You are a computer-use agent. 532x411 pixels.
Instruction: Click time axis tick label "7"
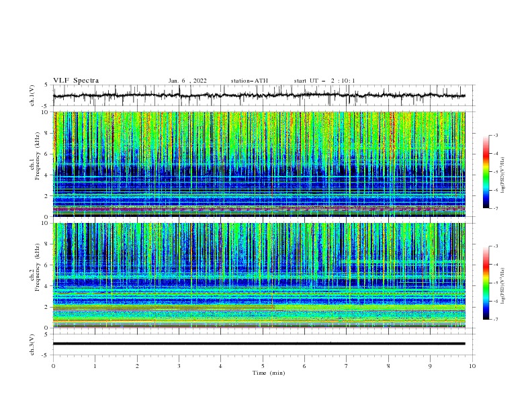tap(347, 366)
